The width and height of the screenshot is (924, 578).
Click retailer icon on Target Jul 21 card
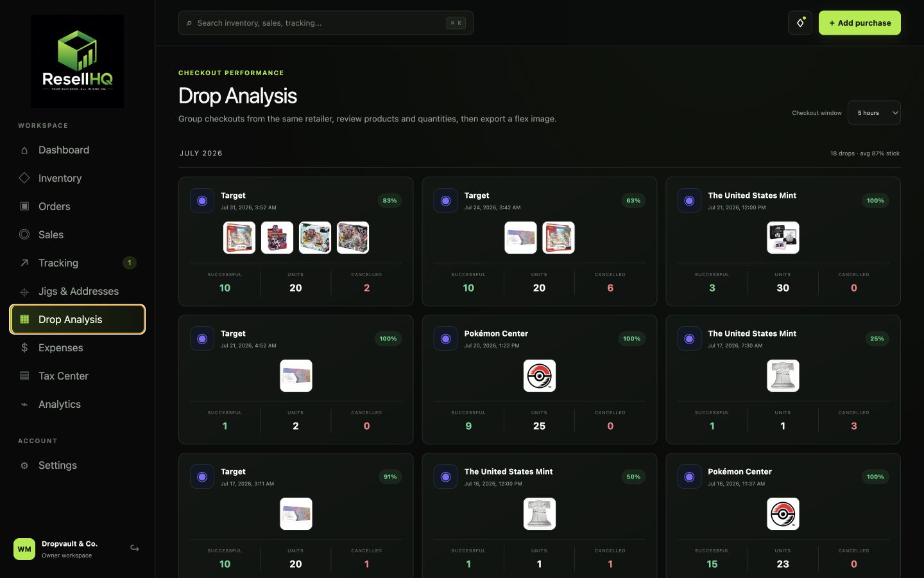(x=202, y=338)
